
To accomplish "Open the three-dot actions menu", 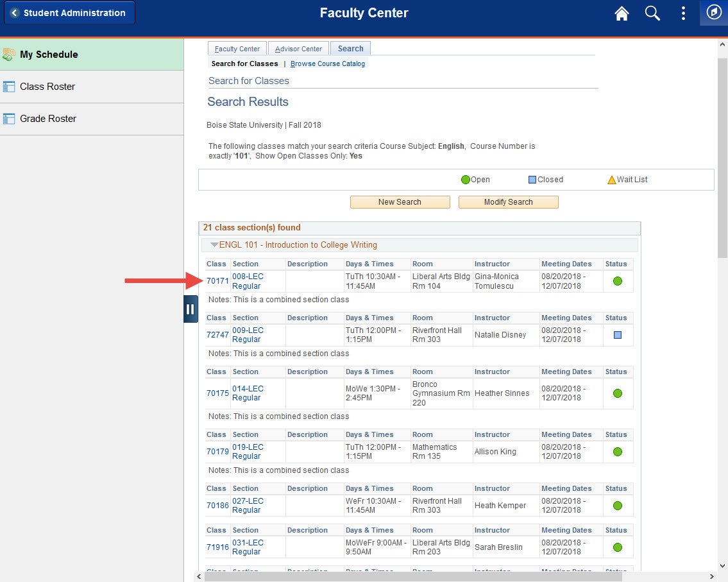I will [x=683, y=13].
